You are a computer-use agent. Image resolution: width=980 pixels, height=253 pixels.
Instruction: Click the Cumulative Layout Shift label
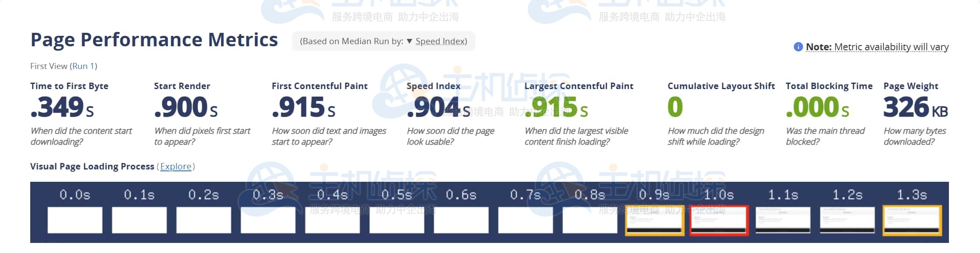721,86
